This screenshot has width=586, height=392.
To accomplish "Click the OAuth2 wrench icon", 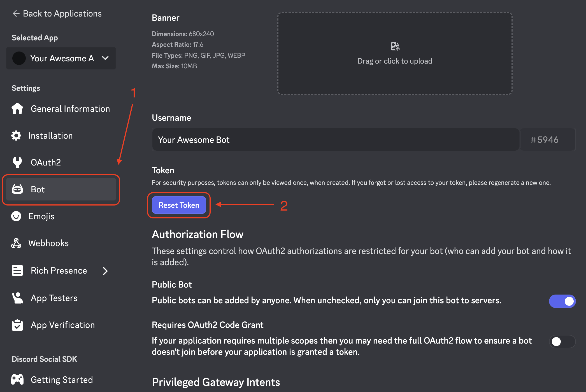I will (17, 162).
